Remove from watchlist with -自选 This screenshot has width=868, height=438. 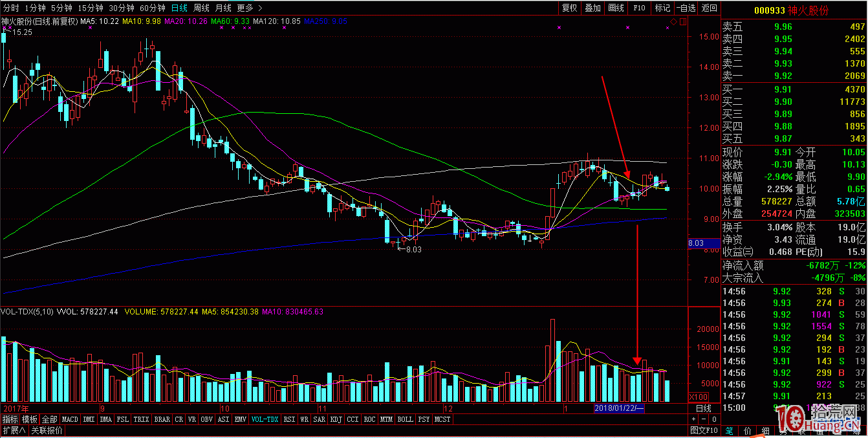pos(686,8)
